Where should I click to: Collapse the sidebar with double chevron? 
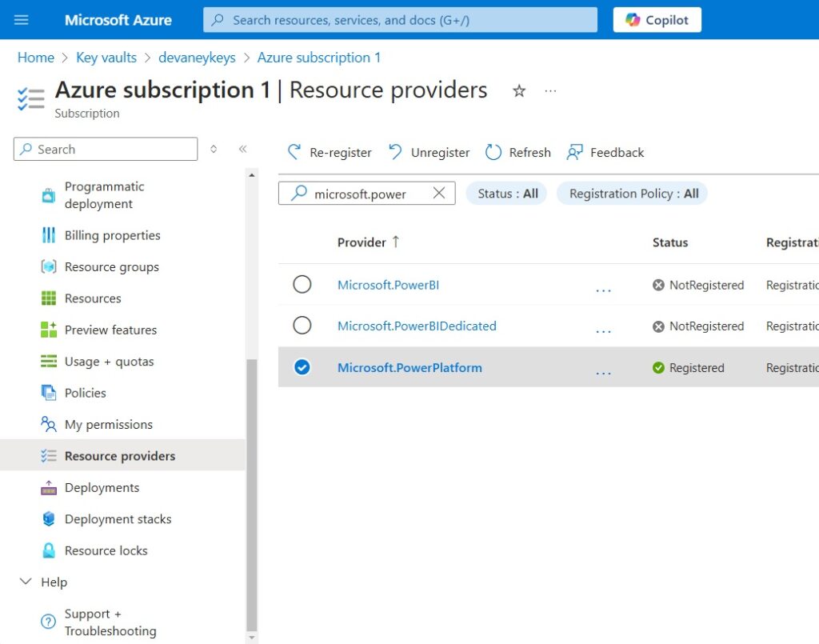[x=243, y=150]
